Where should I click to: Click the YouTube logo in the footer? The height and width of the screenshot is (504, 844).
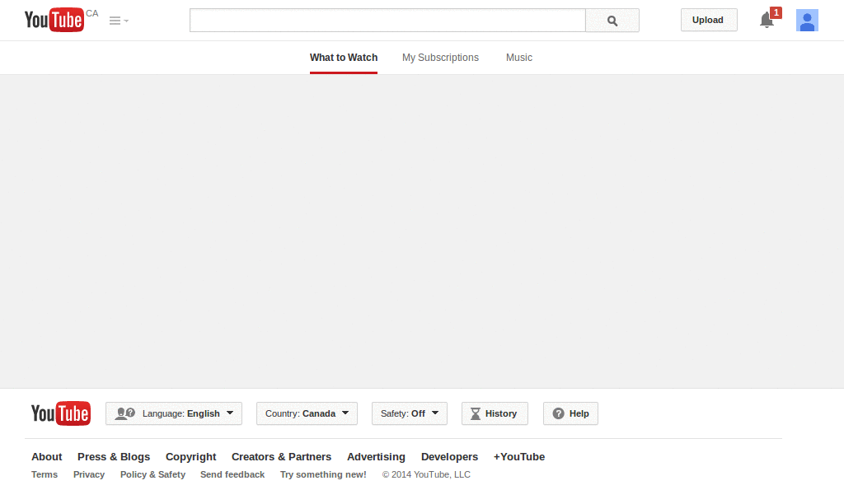pos(61,413)
